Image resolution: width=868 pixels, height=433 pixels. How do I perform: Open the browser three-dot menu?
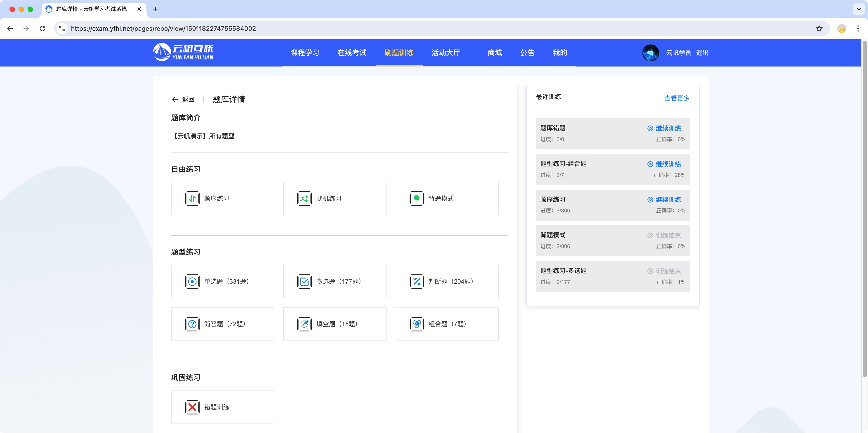click(x=858, y=28)
